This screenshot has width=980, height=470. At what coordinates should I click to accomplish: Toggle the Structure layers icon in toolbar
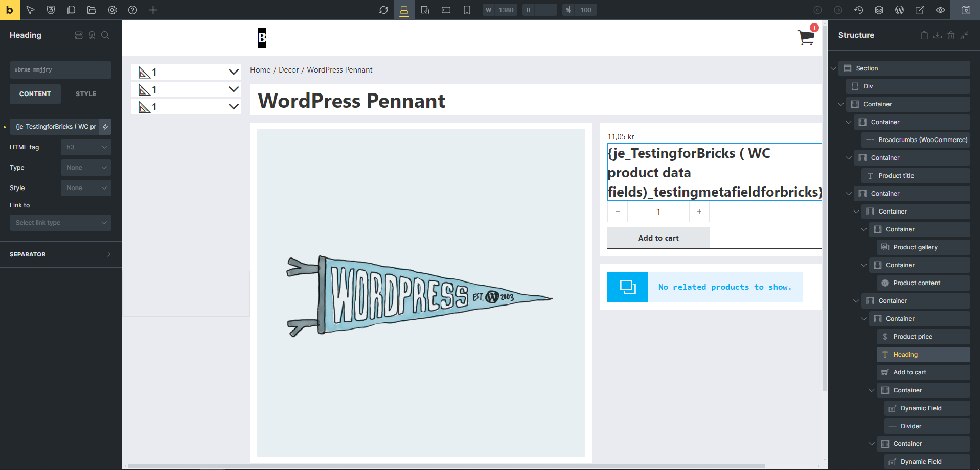tap(879, 10)
